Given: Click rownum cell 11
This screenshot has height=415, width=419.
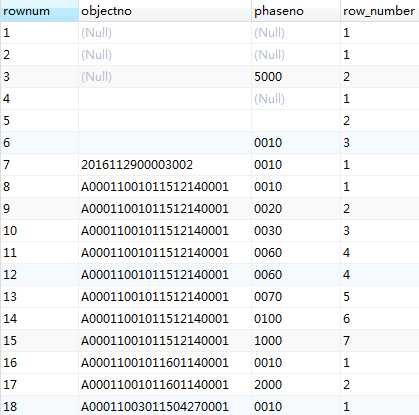Looking at the screenshot, I should pos(39,253).
